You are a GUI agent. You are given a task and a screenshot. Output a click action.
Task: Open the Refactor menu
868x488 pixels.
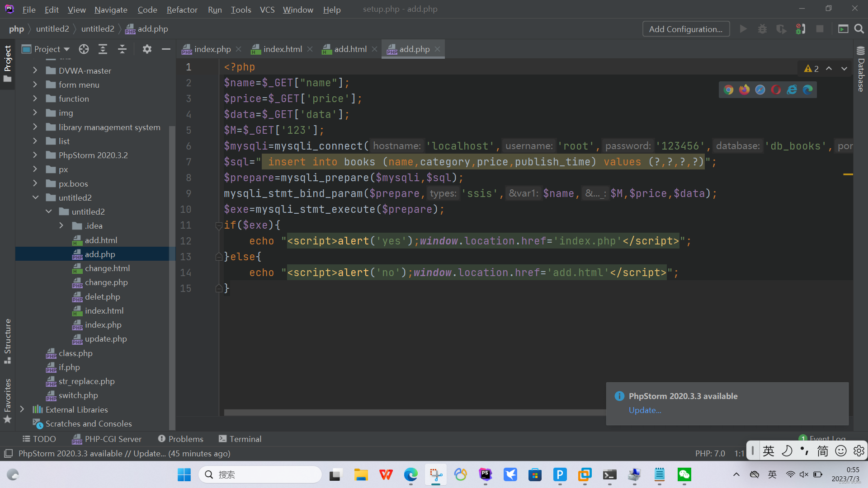[182, 9]
